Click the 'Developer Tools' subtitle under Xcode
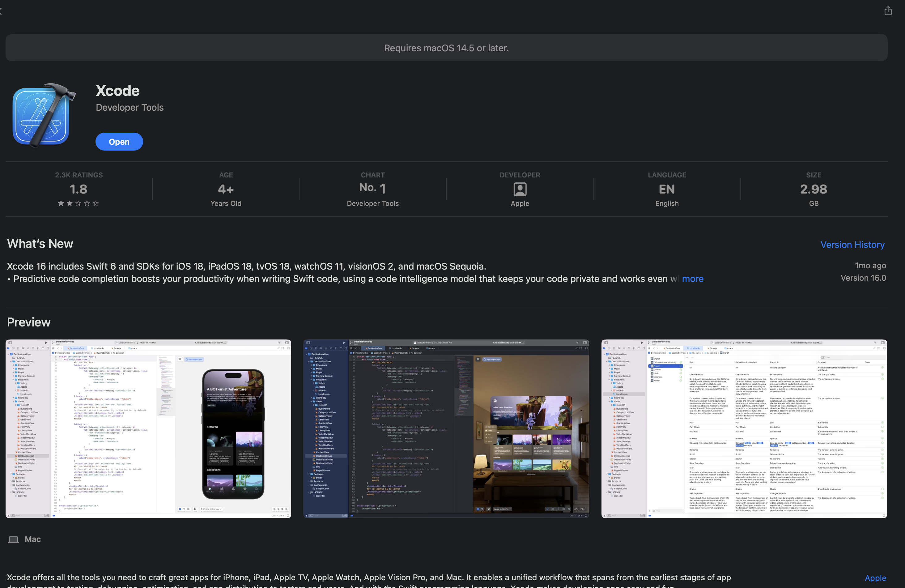 (130, 107)
